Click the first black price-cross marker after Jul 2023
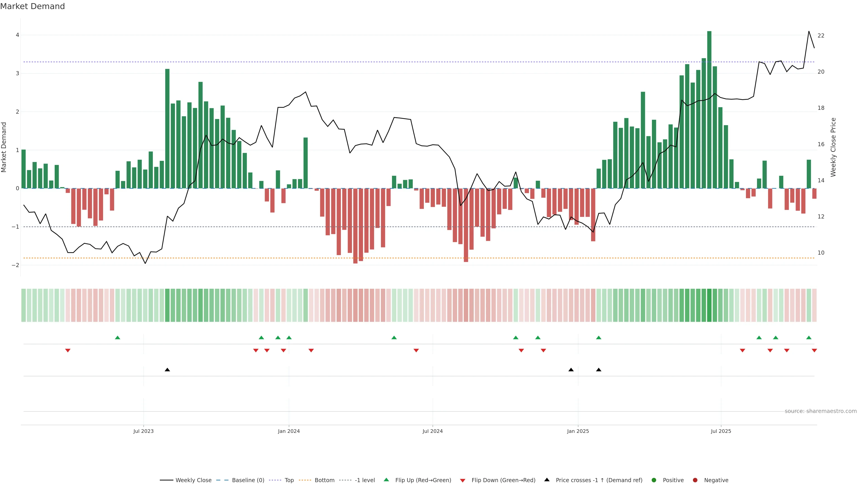Image resolution: width=868 pixels, height=488 pixels. coord(167,370)
